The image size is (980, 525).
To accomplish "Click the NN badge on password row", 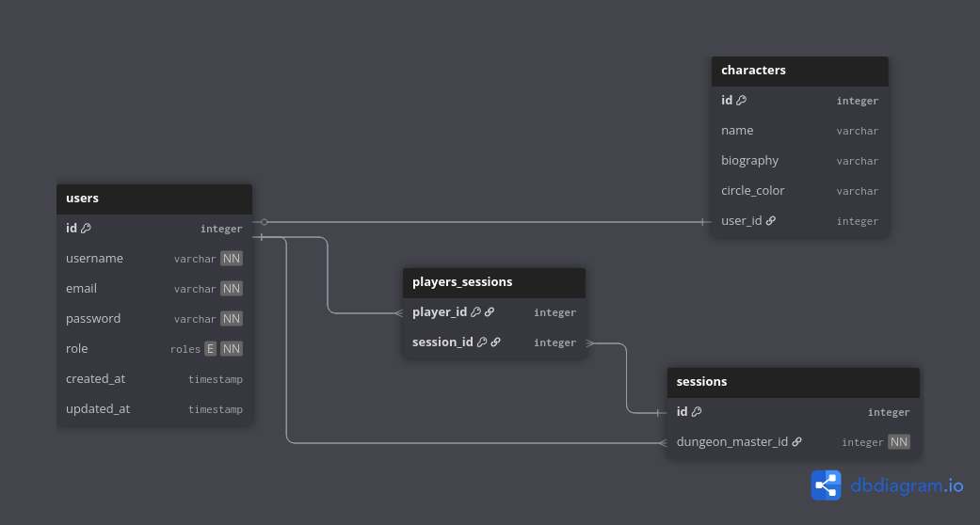I will click(232, 318).
